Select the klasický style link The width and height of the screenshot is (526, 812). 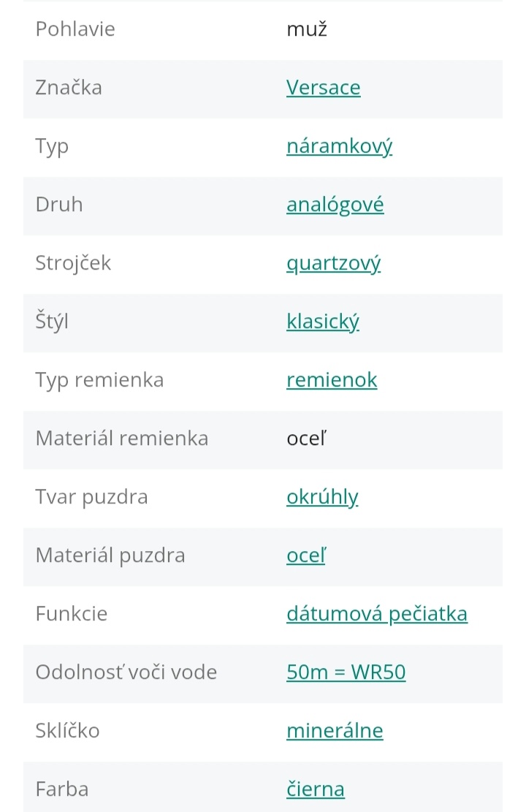(x=322, y=322)
